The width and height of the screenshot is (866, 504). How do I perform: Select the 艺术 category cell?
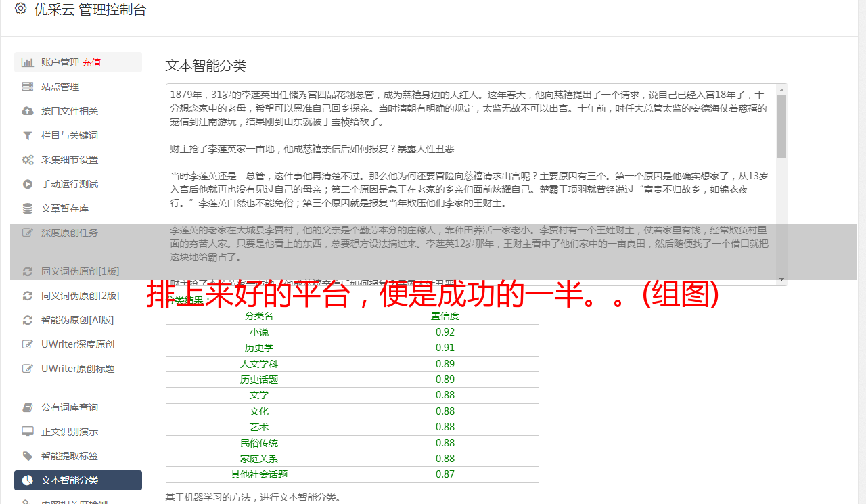pos(259,427)
